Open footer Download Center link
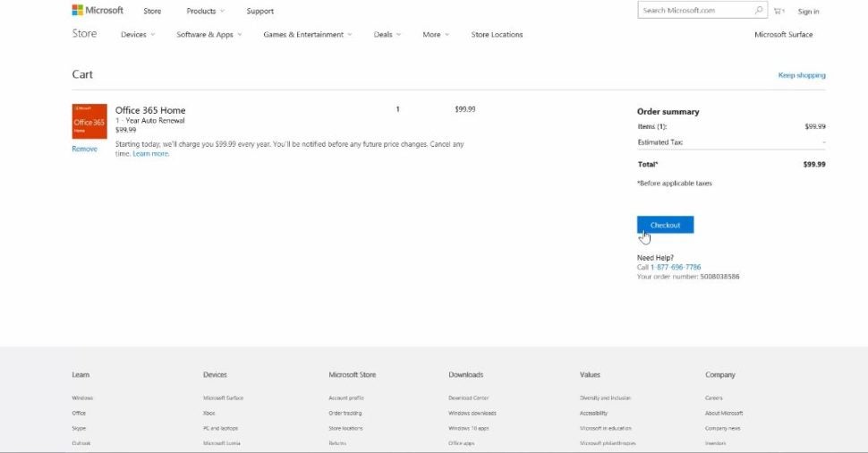Screen dimensions: 868x453 click(468, 397)
